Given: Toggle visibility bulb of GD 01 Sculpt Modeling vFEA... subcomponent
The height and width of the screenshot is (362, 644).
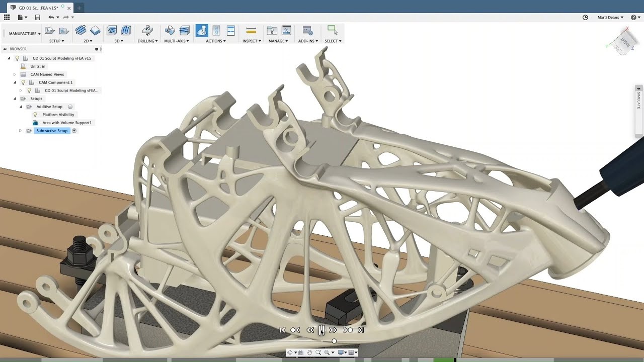Looking at the screenshot, I should pos(29,90).
